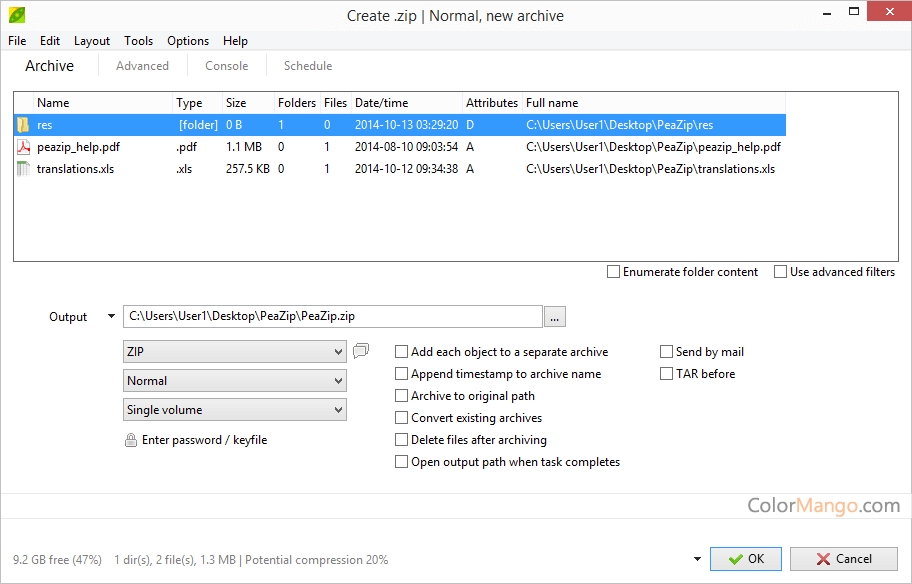Click date 2014-10-12 09:34:38
The image size is (912, 584).
[407, 169]
